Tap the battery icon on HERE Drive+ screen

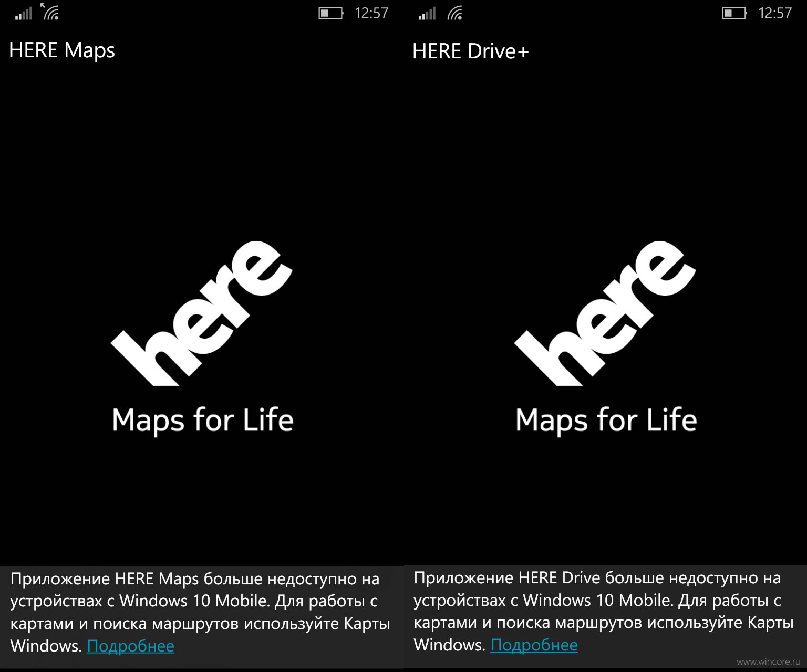click(x=734, y=13)
